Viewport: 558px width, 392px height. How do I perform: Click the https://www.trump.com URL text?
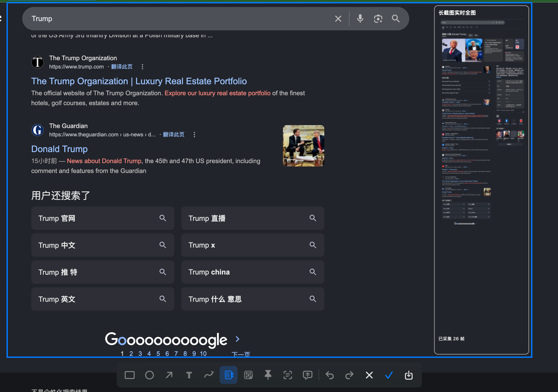(76, 66)
